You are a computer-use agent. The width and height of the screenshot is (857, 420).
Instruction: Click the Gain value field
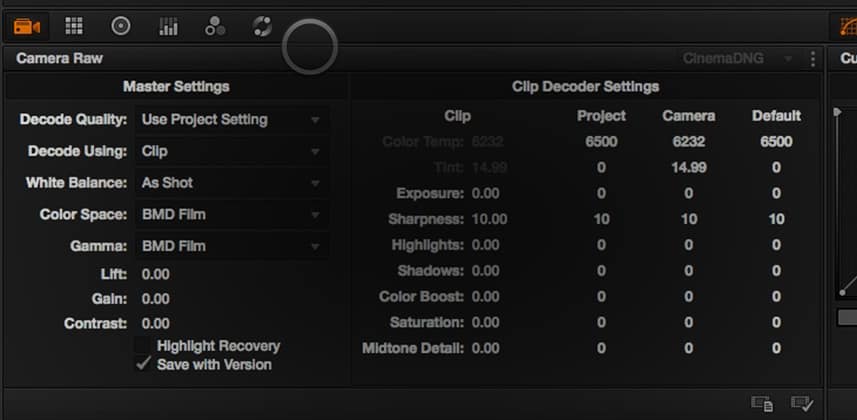[x=156, y=299]
